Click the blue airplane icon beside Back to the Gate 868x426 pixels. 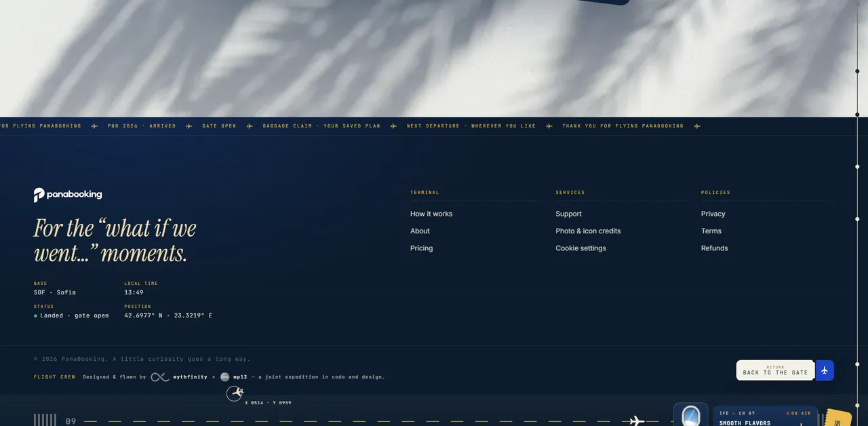tap(825, 370)
